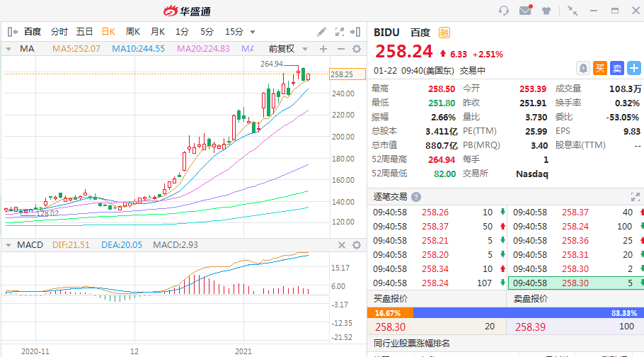
Task: Click the 258.25 current price axis label
Action: [347, 74]
